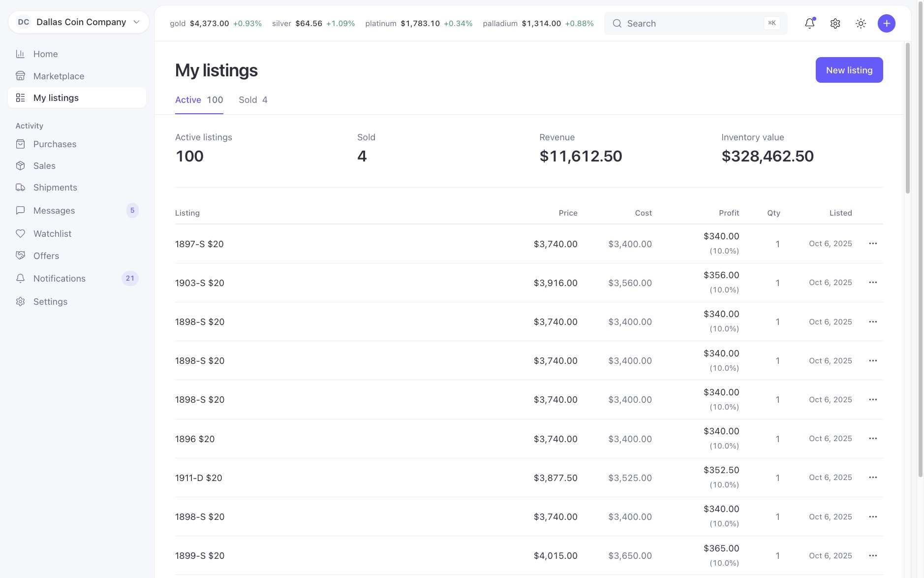Open actions menu for 1911-D $20 row
This screenshot has height=578, width=924.
pos(873,477)
